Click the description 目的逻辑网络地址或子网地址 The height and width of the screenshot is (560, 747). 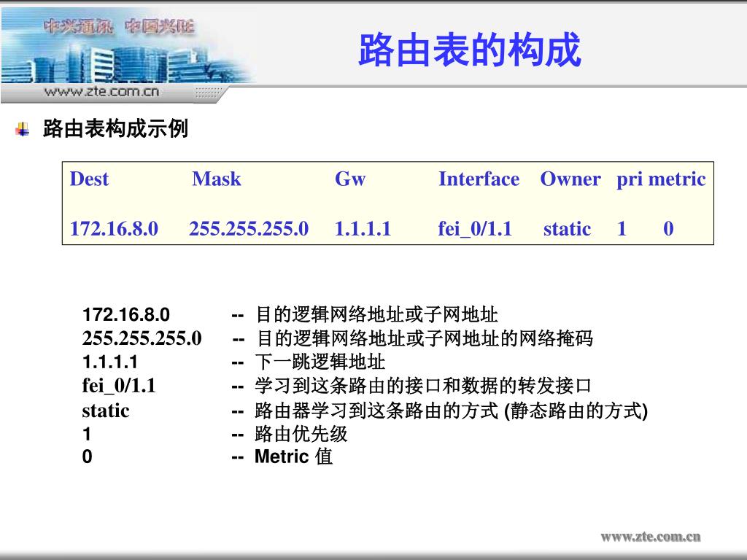(x=376, y=315)
